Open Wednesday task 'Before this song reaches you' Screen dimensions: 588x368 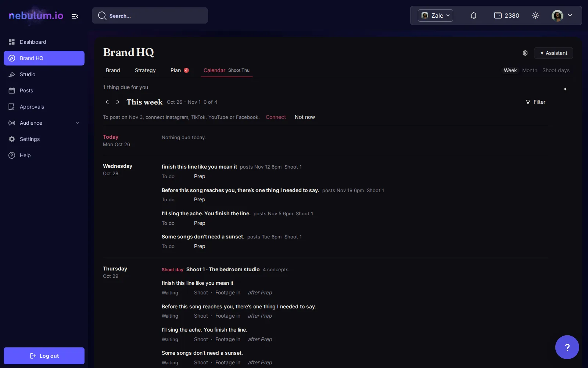click(240, 190)
